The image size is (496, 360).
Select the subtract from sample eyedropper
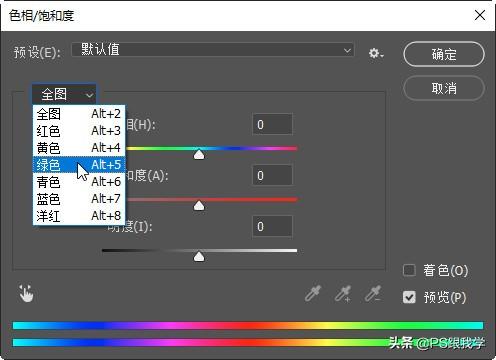pyautogui.click(x=373, y=293)
